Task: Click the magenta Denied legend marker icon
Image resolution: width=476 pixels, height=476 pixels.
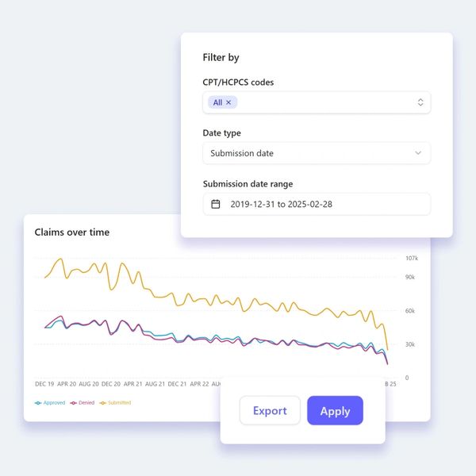Action: [74, 403]
